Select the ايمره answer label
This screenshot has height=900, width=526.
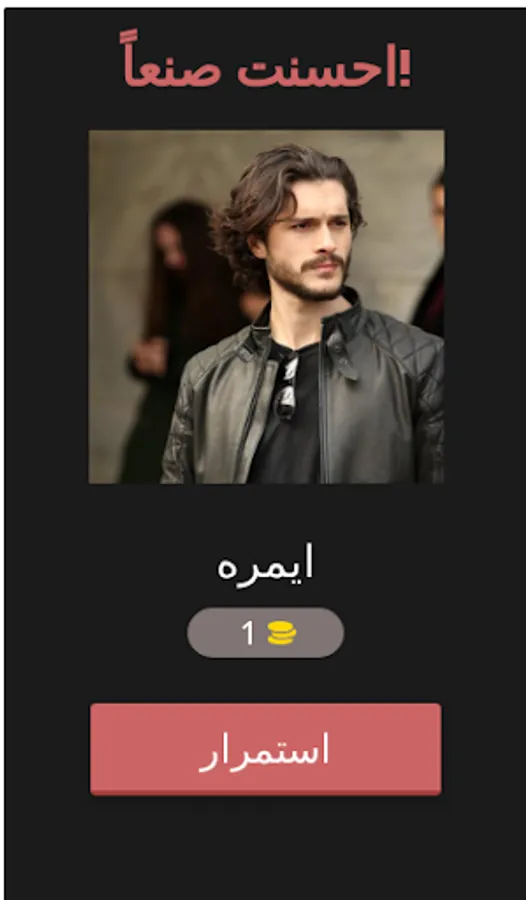[x=265, y=563]
